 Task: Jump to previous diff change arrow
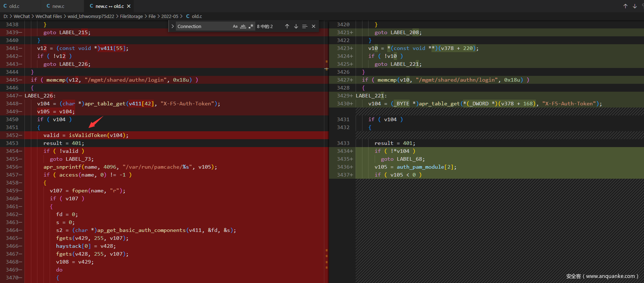pyautogui.click(x=625, y=6)
